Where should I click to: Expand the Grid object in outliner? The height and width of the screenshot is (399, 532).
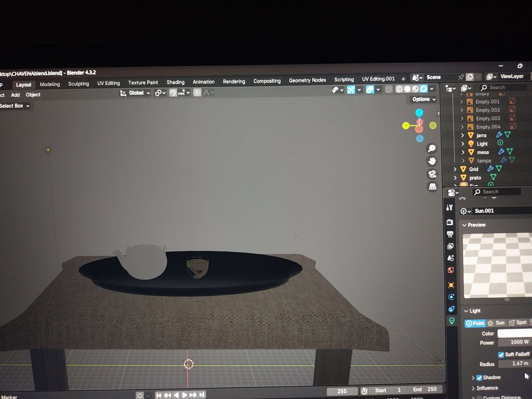click(455, 169)
